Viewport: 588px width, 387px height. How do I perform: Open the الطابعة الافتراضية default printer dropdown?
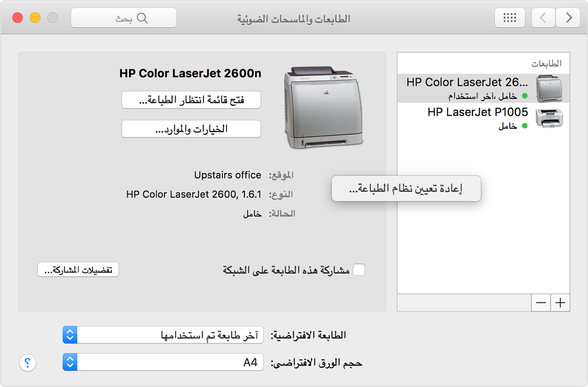[163, 335]
